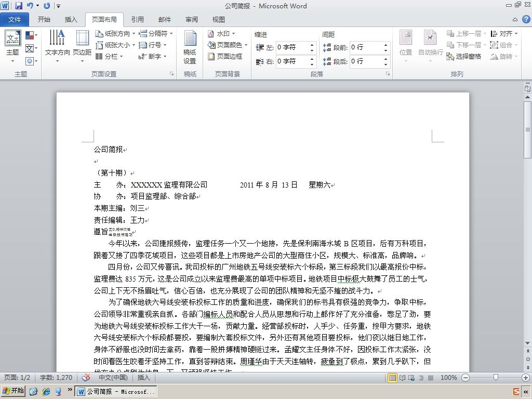Image resolution: width=532 pixels, height=399 pixels.
Task: Increase left indent with up arrow
Action: (312, 45)
